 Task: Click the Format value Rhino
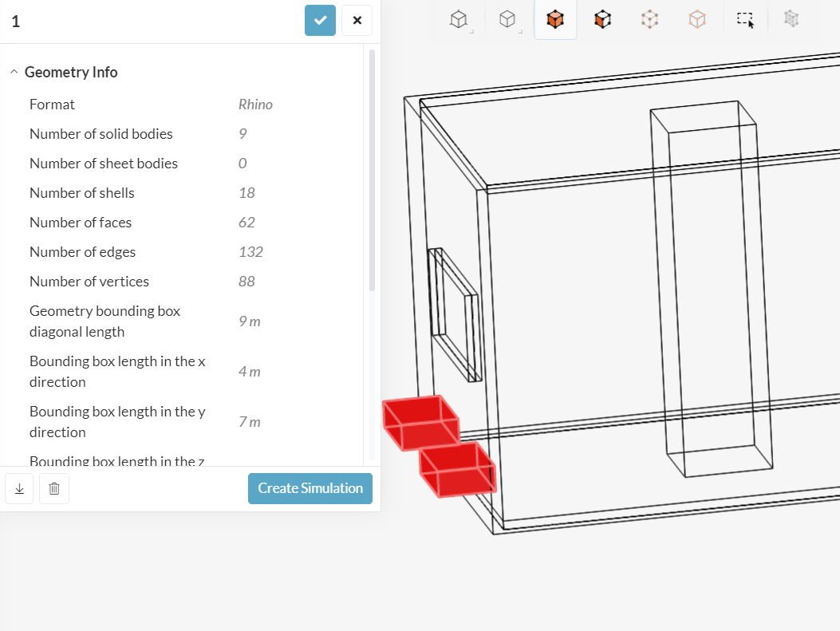point(255,105)
